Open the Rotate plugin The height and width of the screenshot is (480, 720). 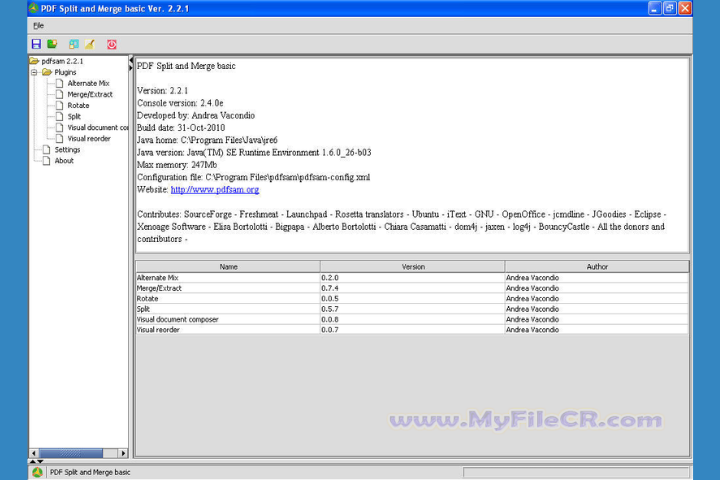point(78,105)
